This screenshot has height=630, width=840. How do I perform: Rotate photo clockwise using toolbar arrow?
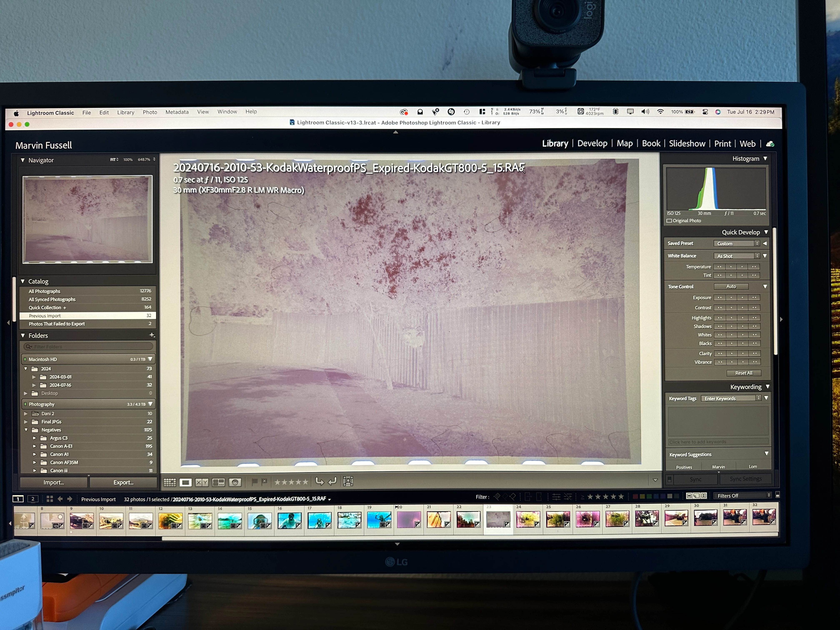coord(332,481)
